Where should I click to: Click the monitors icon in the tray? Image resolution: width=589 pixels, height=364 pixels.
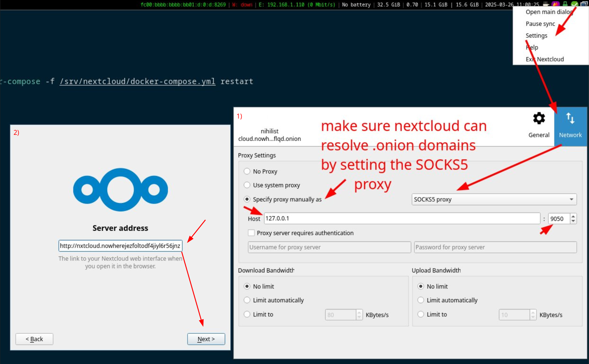(584, 4)
